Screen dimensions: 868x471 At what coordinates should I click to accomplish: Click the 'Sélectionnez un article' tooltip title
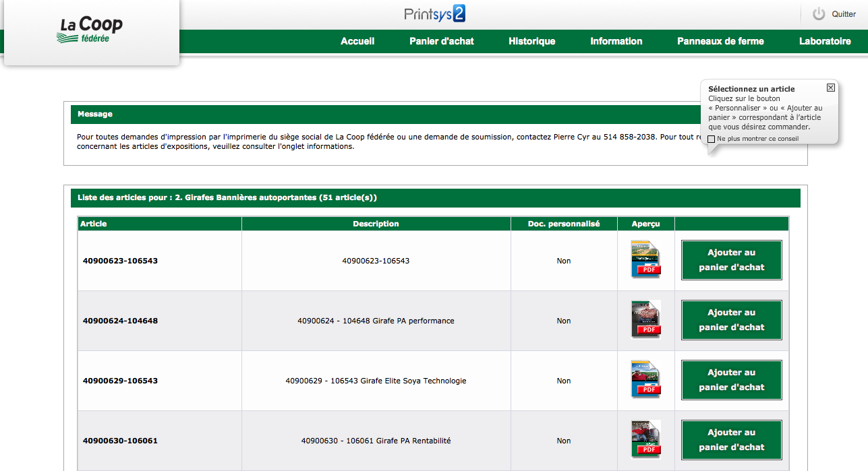tap(751, 89)
